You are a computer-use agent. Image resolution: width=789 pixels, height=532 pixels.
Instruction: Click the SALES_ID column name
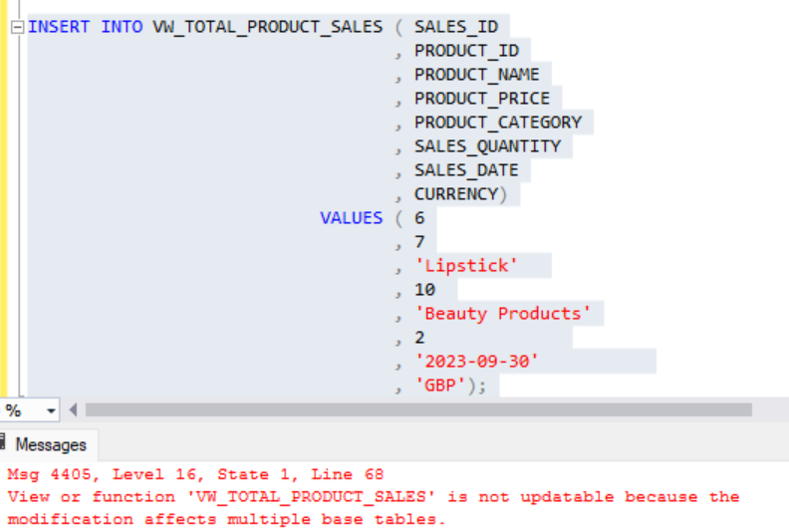(x=455, y=27)
